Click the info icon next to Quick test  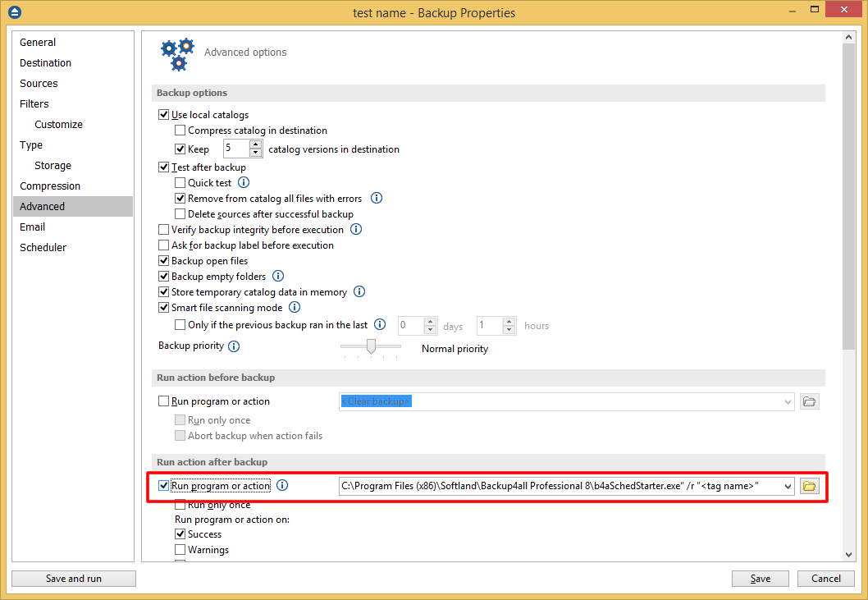244,182
